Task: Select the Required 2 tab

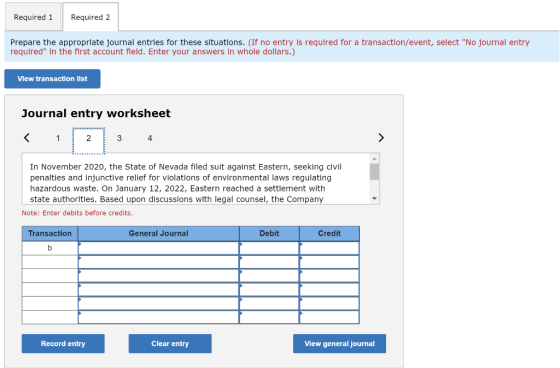Action: coord(90,17)
